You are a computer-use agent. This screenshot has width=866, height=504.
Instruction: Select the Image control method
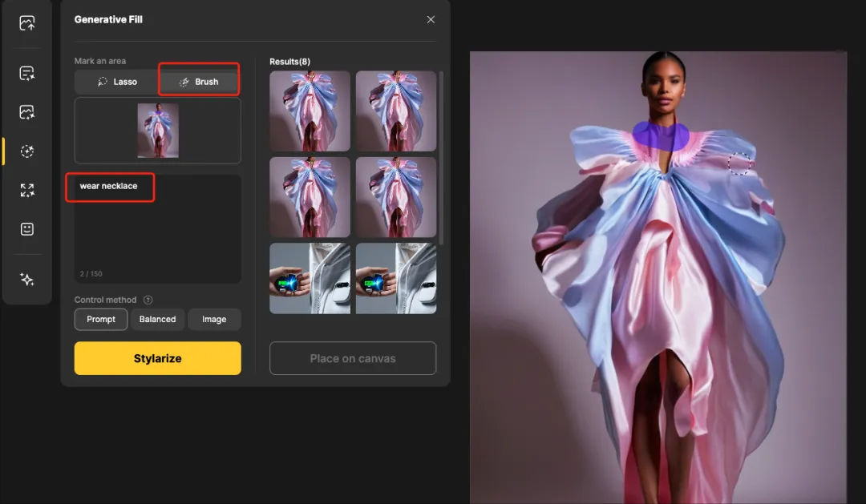click(x=214, y=319)
